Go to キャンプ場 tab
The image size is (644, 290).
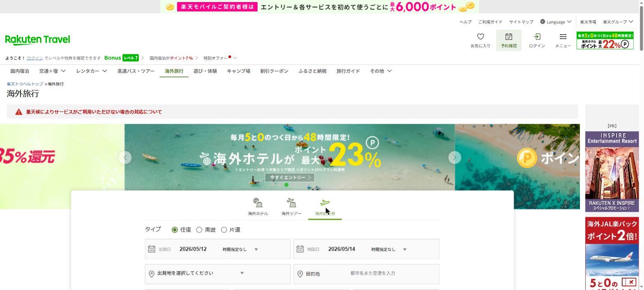tap(239, 71)
